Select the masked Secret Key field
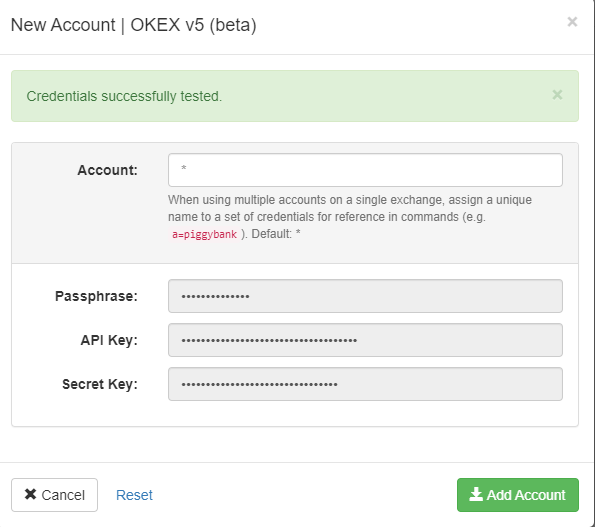Image resolution: width=595 pixels, height=527 pixels. pyautogui.click(x=365, y=384)
